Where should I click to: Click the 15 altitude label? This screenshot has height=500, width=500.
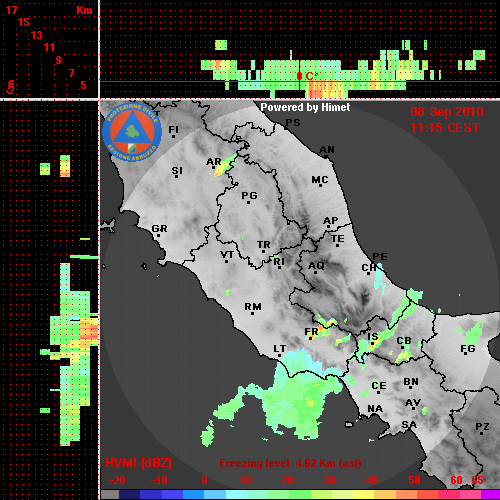24,22
